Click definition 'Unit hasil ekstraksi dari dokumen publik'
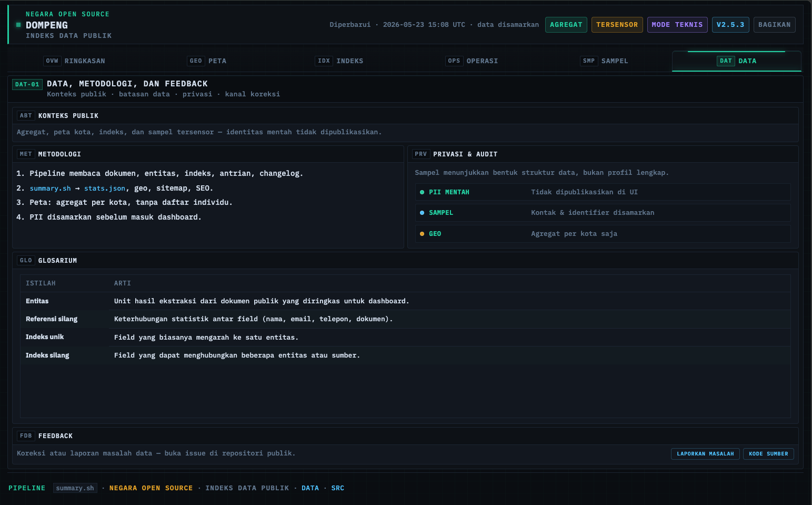This screenshot has width=812, height=505. click(262, 301)
